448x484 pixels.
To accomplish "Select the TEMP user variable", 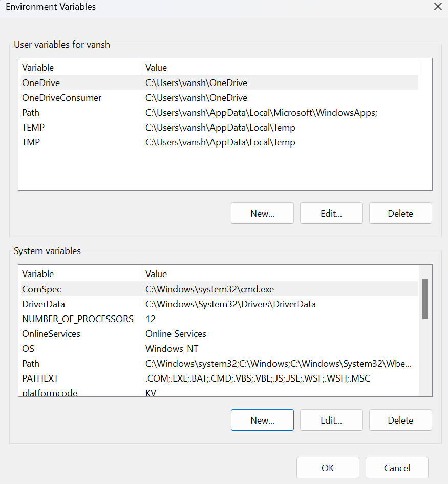I will coord(33,128).
